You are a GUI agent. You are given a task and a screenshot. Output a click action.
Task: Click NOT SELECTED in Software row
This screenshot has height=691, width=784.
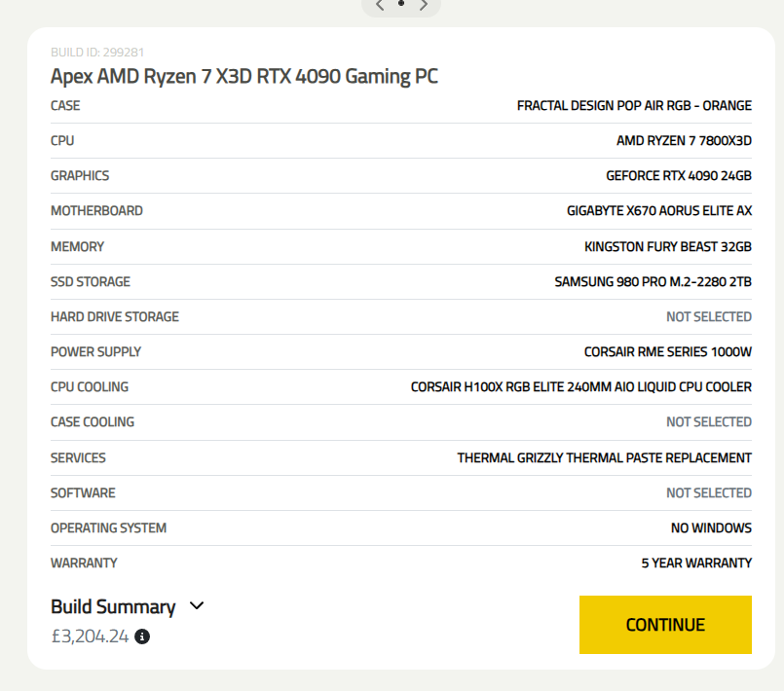click(709, 492)
